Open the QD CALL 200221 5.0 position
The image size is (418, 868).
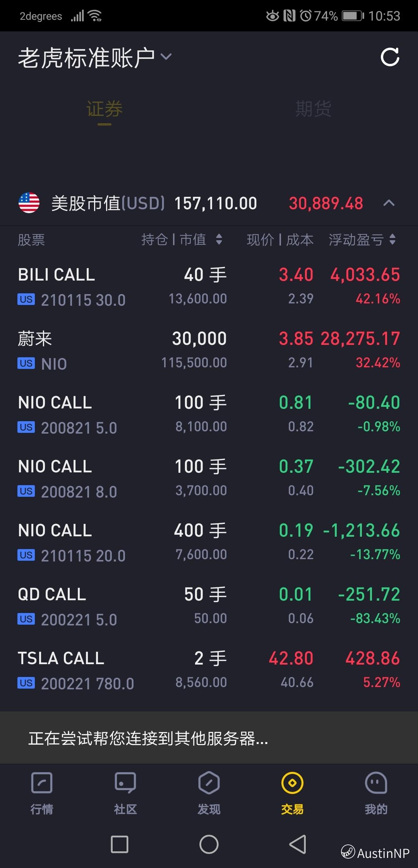point(209,606)
